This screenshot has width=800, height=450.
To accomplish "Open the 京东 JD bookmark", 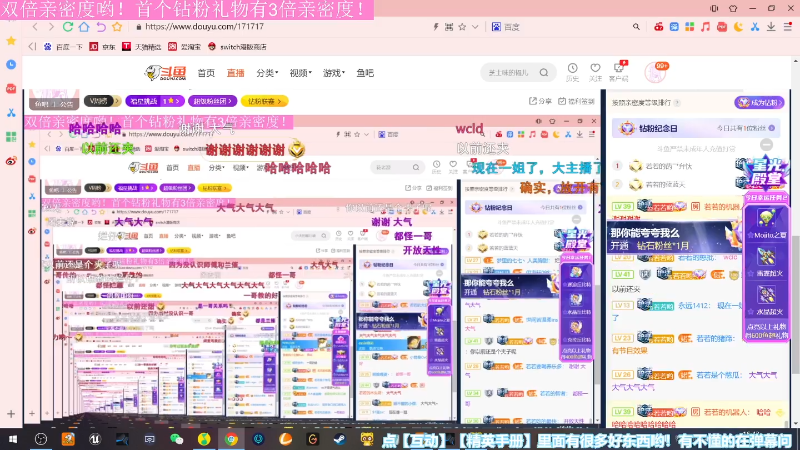I will (x=103, y=46).
